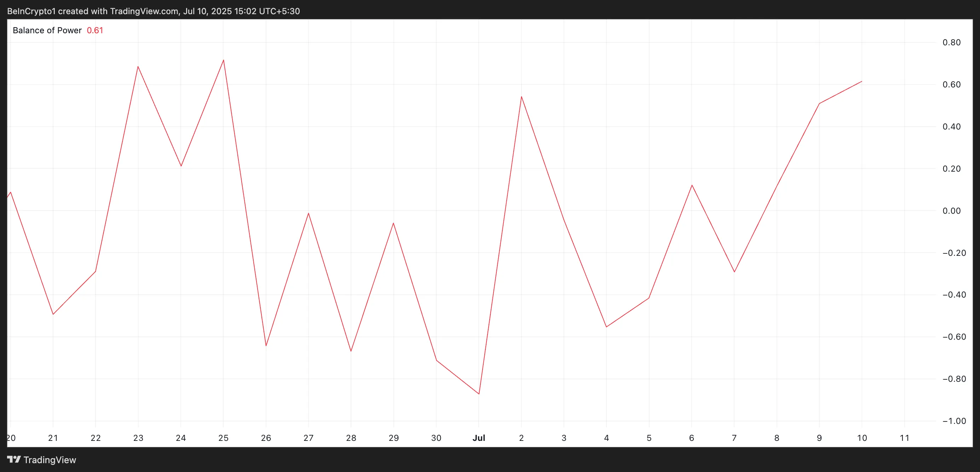This screenshot has height=472, width=980.
Task: Click the 0.60 price scale label
Action: (951, 85)
